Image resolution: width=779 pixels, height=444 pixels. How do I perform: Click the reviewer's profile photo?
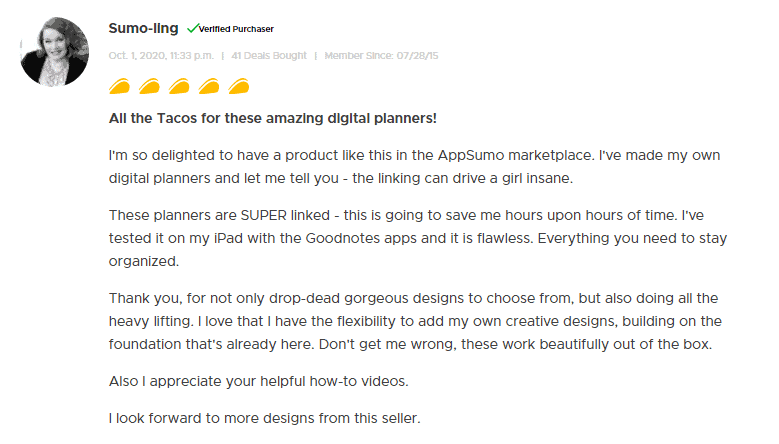55,52
